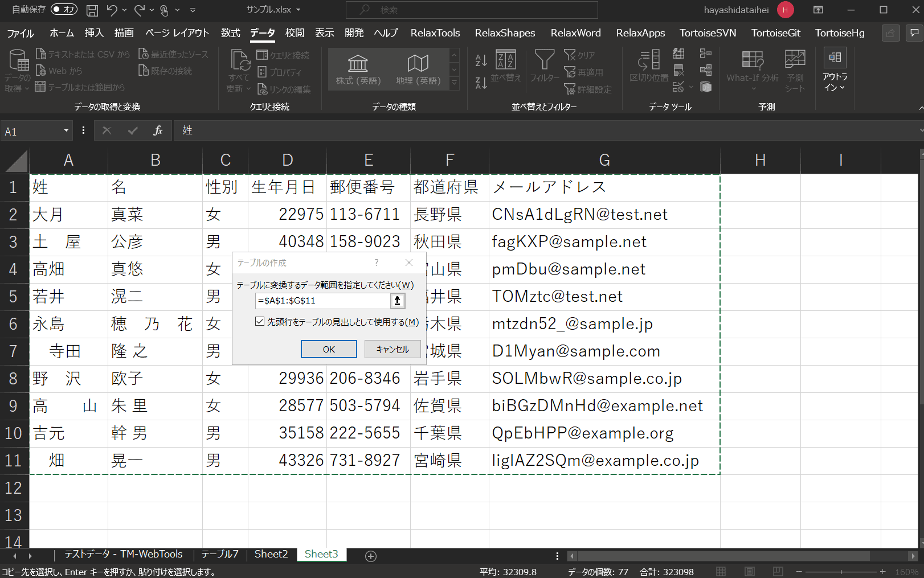Click the table range input field
924x578 pixels.
click(322, 301)
